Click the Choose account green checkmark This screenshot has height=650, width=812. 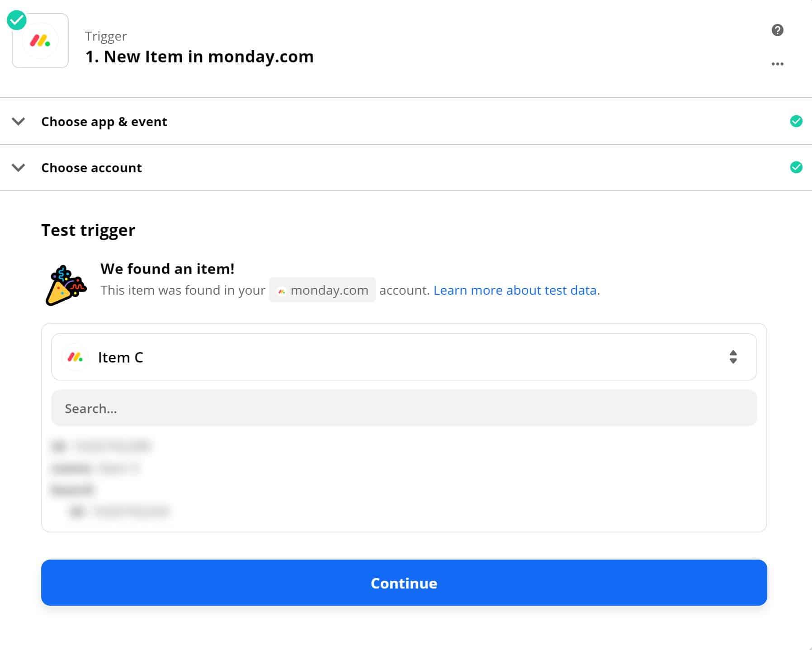796,167
